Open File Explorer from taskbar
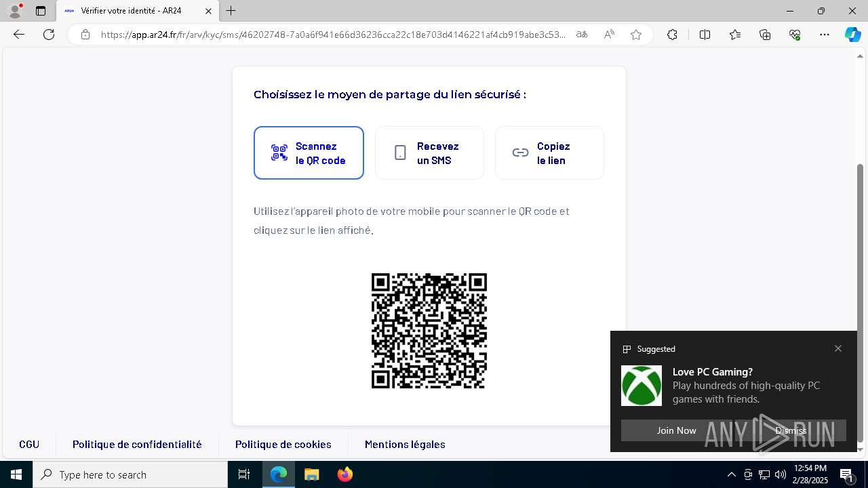 click(311, 474)
